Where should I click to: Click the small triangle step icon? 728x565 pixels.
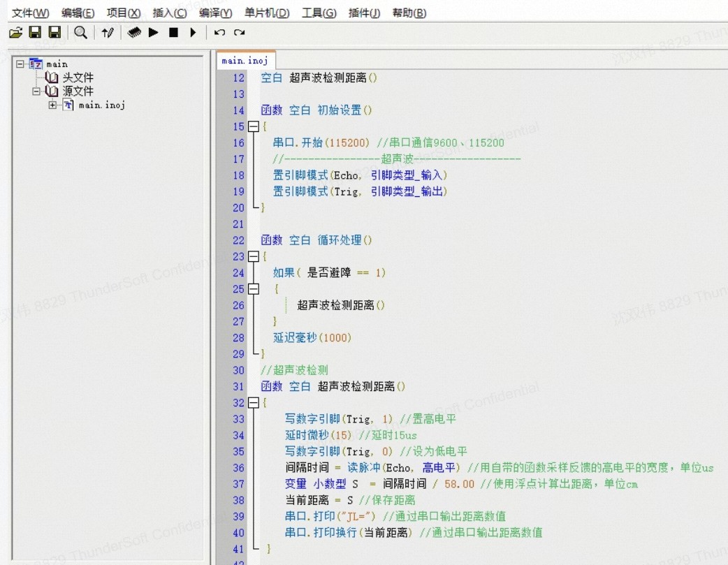pyautogui.click(x=193, y=32)
